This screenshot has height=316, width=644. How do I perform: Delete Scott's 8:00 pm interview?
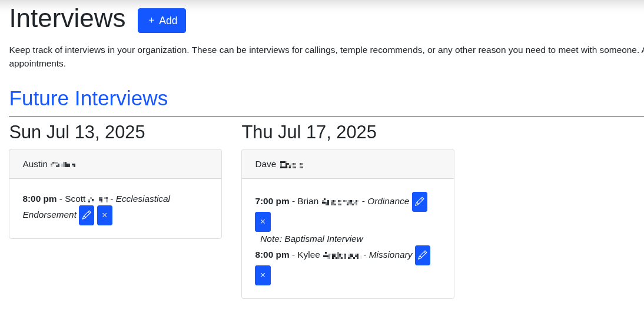point(105,215)
